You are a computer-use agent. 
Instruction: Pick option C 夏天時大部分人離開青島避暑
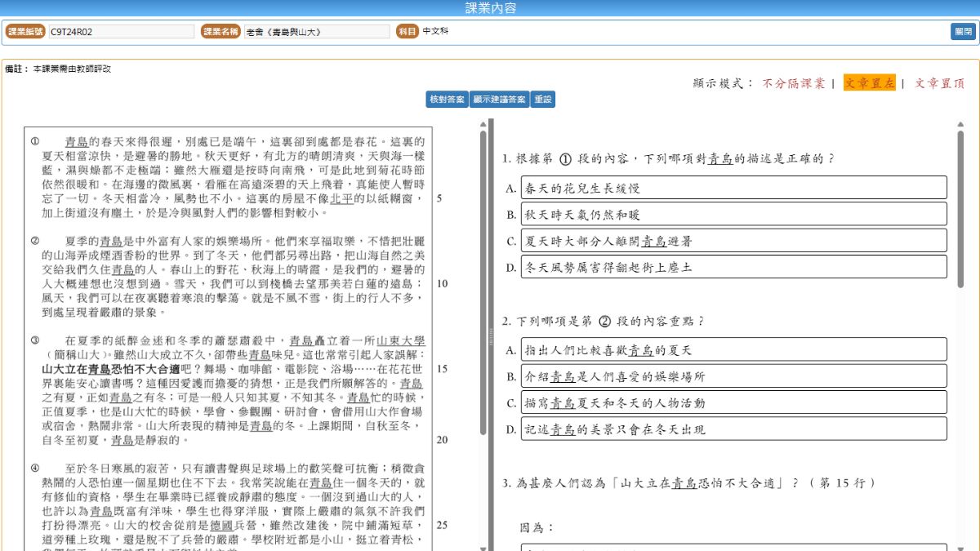pos(733,241)
